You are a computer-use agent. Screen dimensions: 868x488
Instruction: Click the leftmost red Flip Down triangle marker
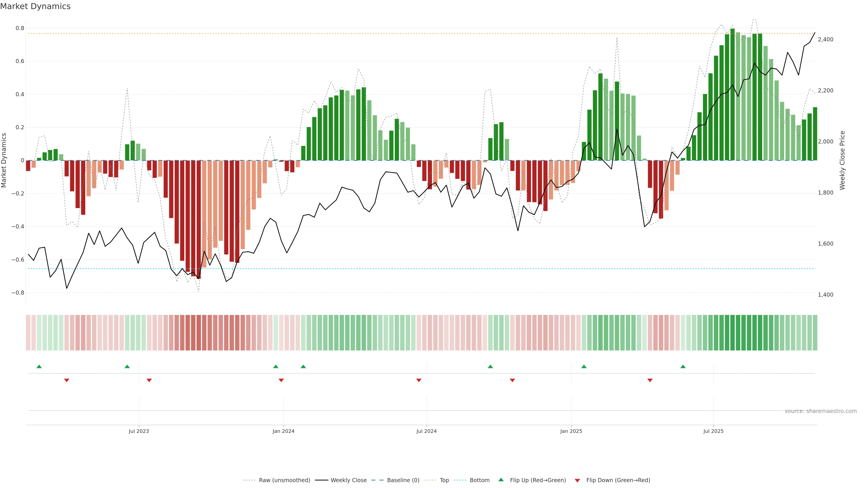tap(67, 380)
